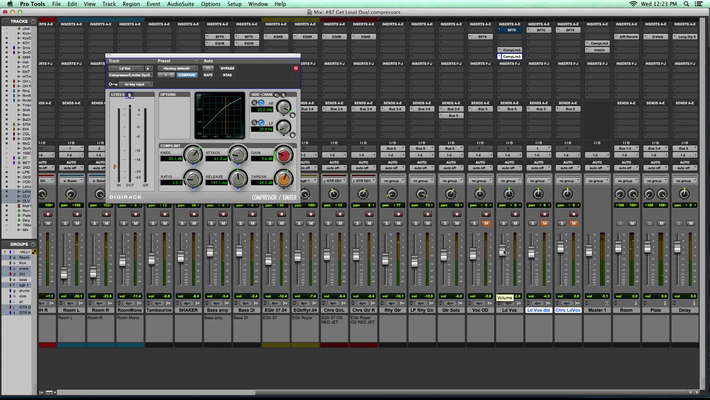Open the automation mode selector on Ld Vox track
This screenshot has width=710, height=400.
pyautogui.click(x=509, y=168)
